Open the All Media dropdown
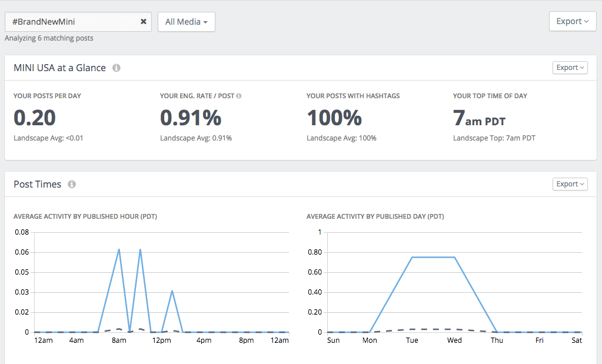602x364 pixels. coord(186,22)
